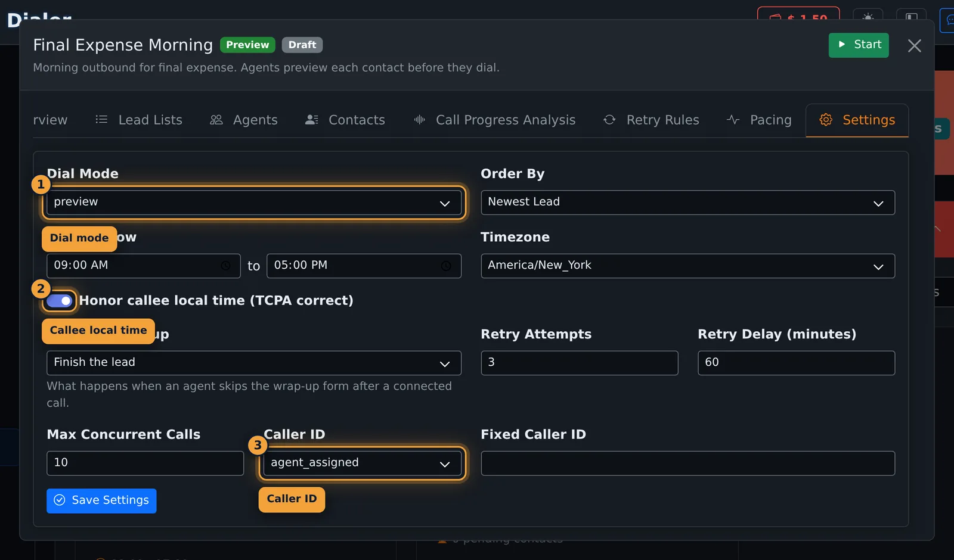This screenshot has width=954, height=560.
Task: Focus the Max Concurrent Calls field
Action: coord(145,463)
